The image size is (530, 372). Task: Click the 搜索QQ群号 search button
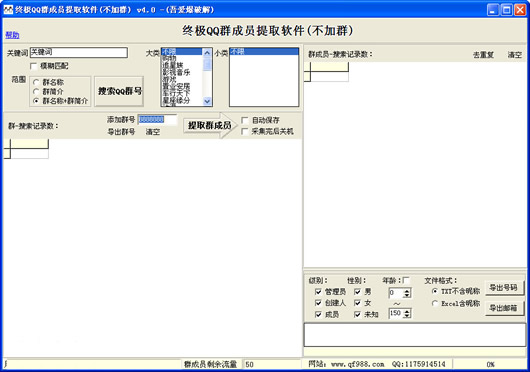point(119,91)
